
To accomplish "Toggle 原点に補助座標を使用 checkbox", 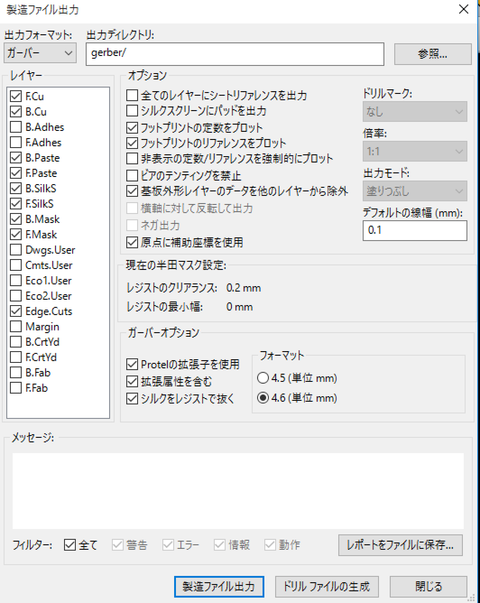I will click(132, 242).
